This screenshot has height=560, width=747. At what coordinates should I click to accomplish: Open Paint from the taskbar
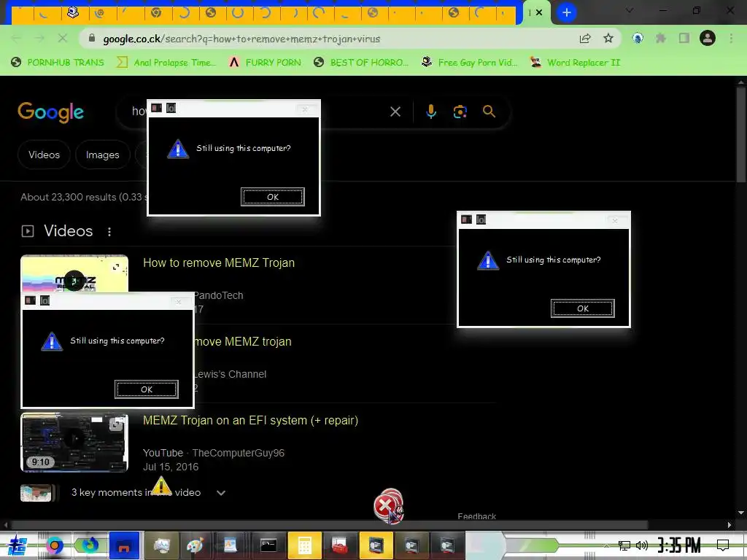pyautogui.click(x=195, y=545)
